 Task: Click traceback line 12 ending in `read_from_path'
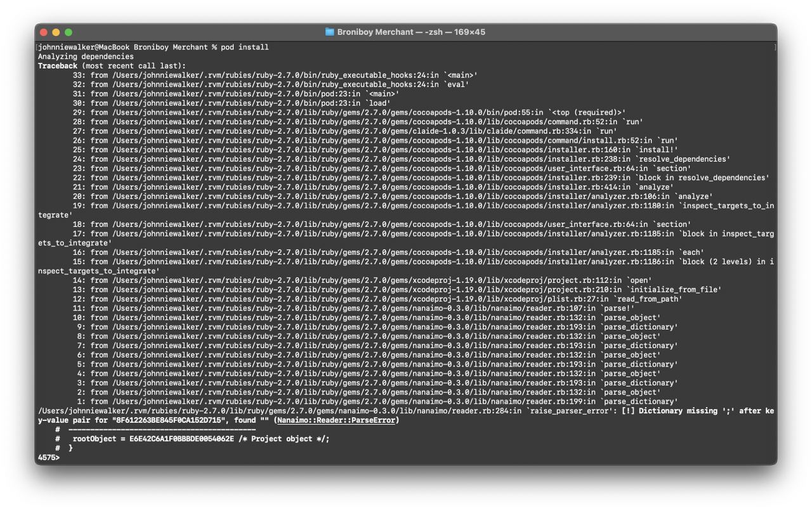(377, 299)
